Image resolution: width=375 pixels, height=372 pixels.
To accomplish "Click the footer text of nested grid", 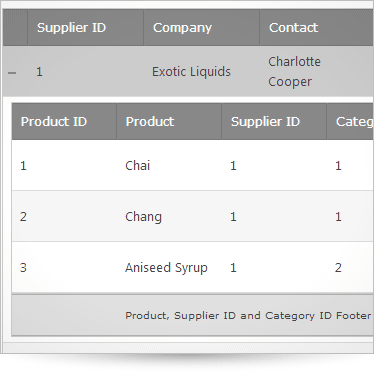I will (248, 315).
